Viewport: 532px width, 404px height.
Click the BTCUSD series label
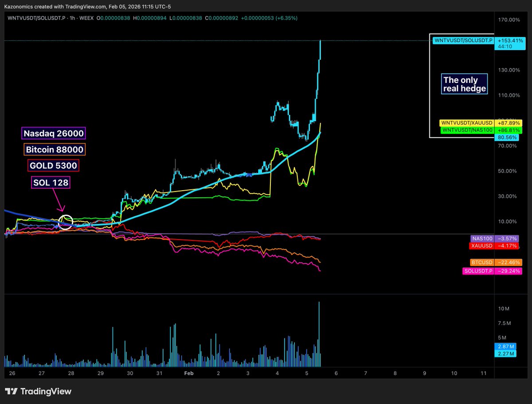(x=482, y=262)
